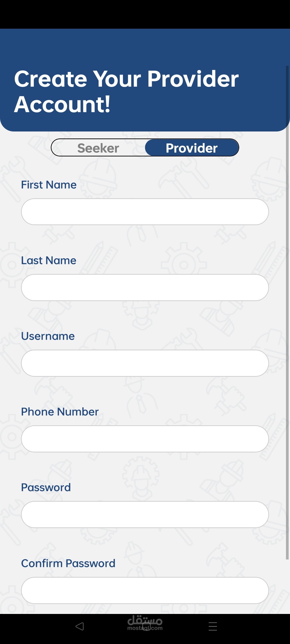Click the "First Name" label text
The image size is (290, 644).
49,185
